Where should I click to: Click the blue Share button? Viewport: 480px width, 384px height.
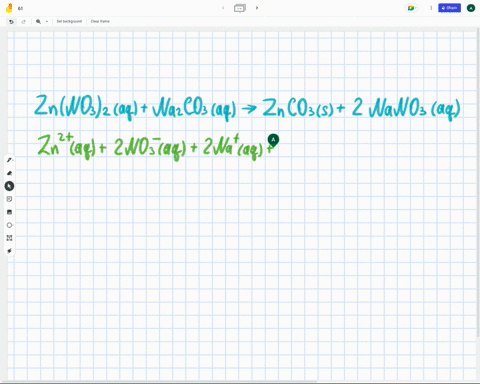point(449,8)
